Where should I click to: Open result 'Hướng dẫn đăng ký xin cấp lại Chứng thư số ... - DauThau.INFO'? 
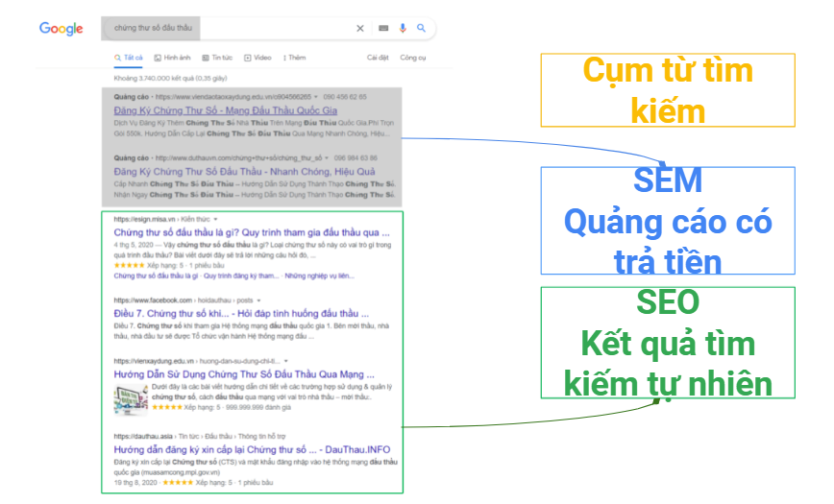[x=252, y=450]
